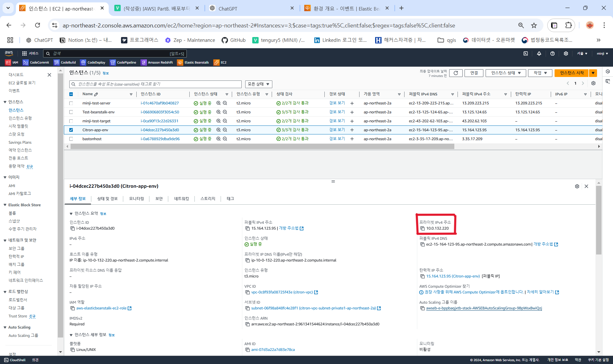Toggle the select-all instances header checkbox

point(71,94)
